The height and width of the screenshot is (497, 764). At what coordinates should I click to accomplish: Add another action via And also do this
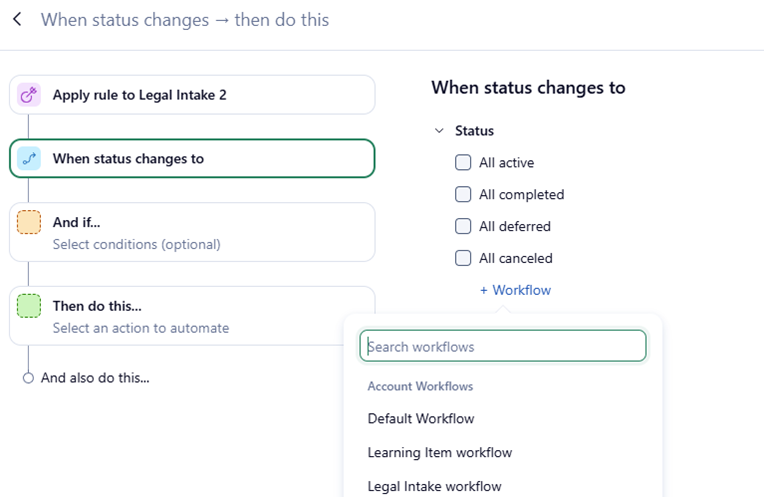click(95, 378)
